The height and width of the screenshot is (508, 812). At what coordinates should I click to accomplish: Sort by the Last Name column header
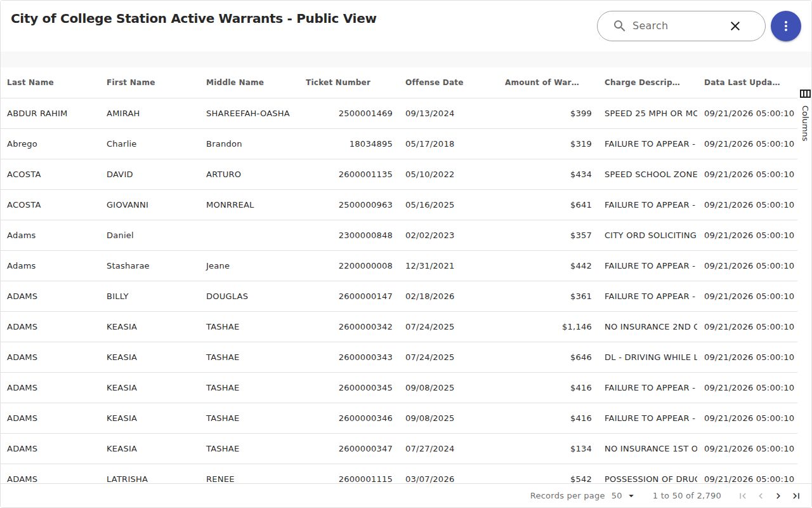point(30,83)
